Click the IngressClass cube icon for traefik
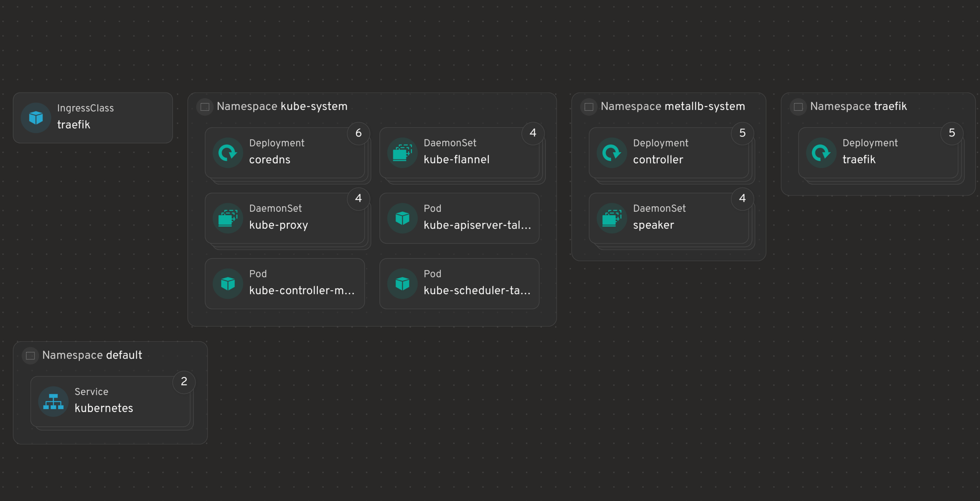Image resolution: width=980 pixels, height=501 pixels. click(x=35, y=117)
